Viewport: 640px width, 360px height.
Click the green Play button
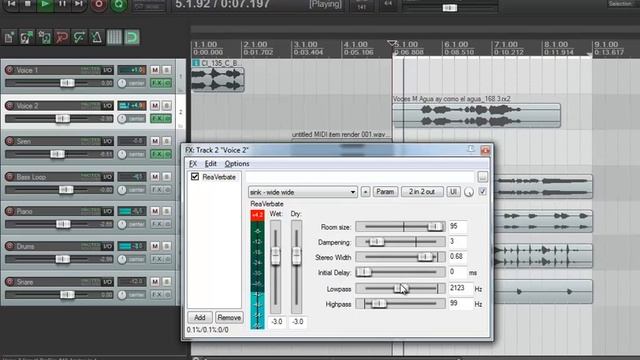(45, 4)
